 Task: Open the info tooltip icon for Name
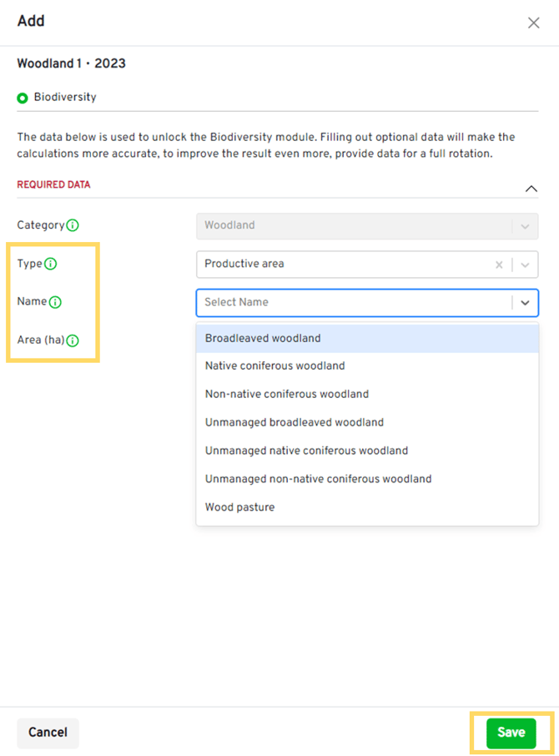(x=55, y=302)
